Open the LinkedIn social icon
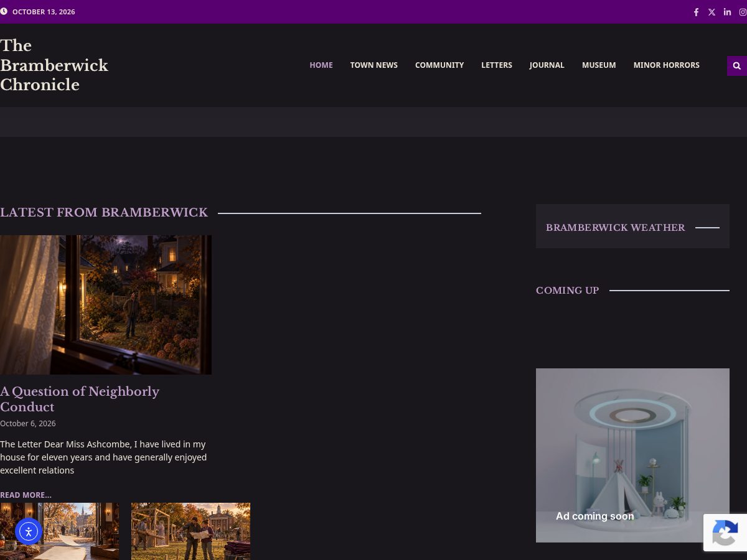Viewport: 747px width, 560px height. point(727,12)
